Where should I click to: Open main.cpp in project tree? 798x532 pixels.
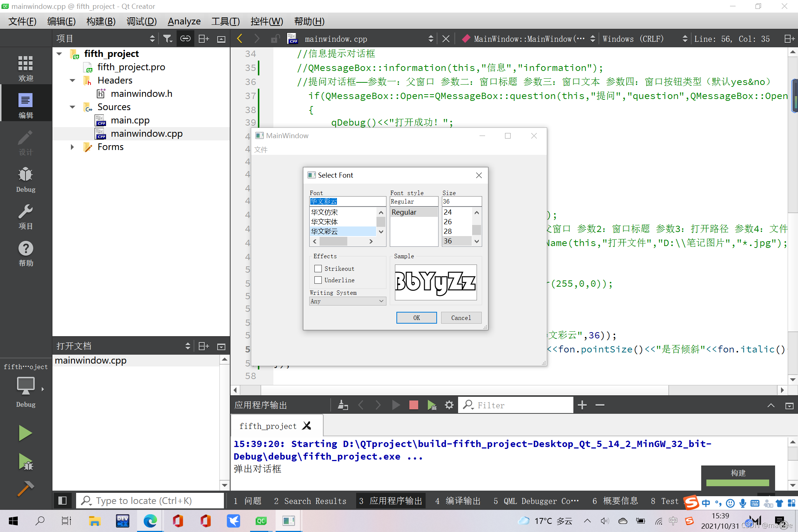coord(130,120)
